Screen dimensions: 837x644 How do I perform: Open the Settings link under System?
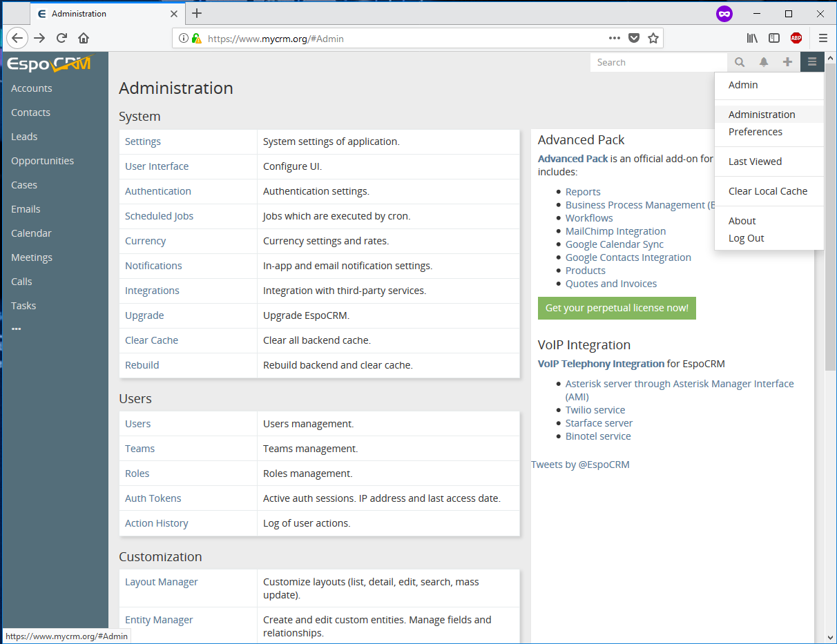pos(143,142)
